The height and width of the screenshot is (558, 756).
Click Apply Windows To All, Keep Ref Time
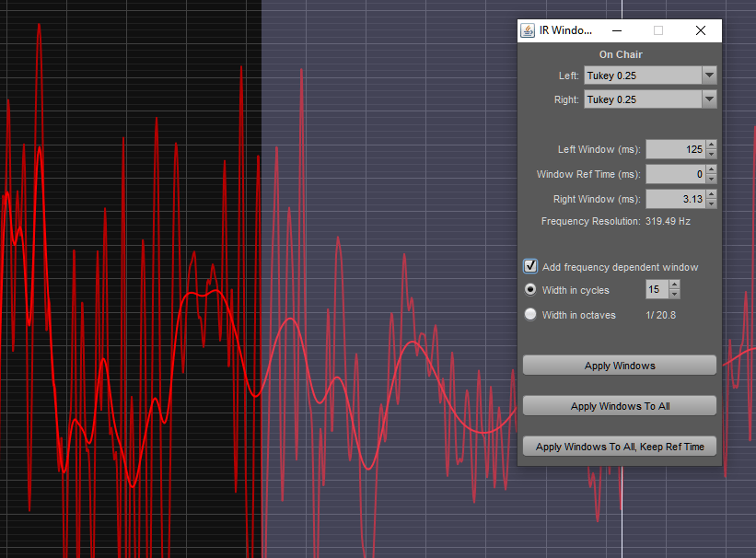pos(620,446)
